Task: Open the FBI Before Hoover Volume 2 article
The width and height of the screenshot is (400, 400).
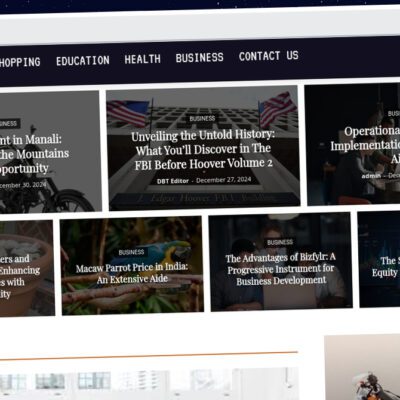Action: pyautogui.click(x=203, y=150)
